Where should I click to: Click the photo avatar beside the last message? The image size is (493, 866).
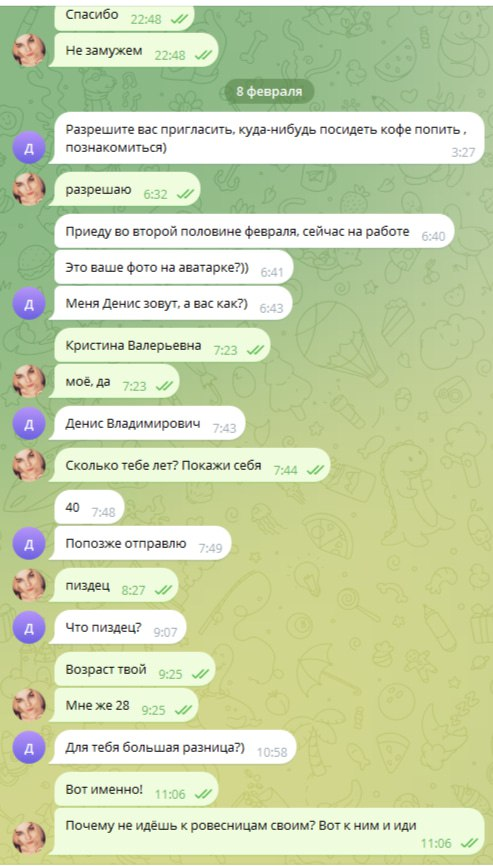[x=29, y=838]
